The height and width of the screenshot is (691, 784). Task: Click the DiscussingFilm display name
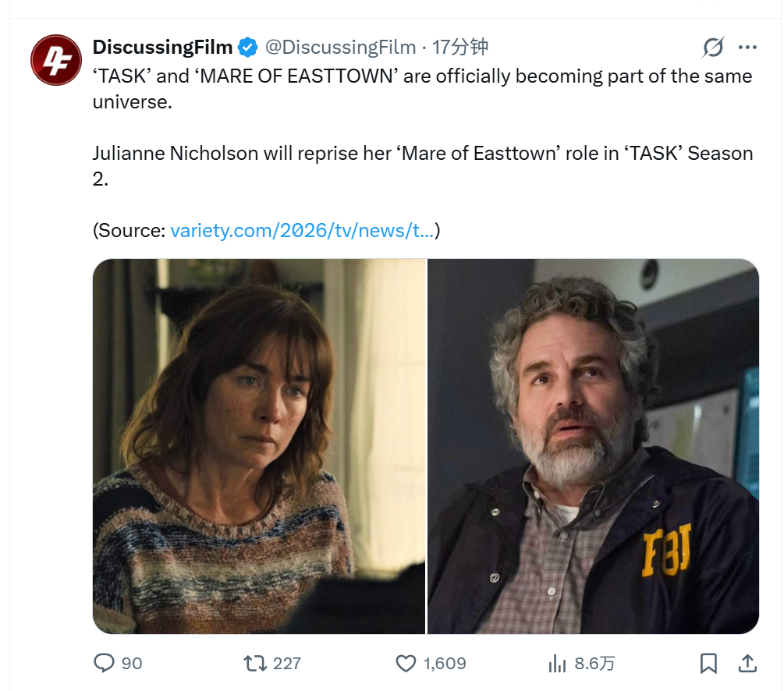[x=162, y=47]
